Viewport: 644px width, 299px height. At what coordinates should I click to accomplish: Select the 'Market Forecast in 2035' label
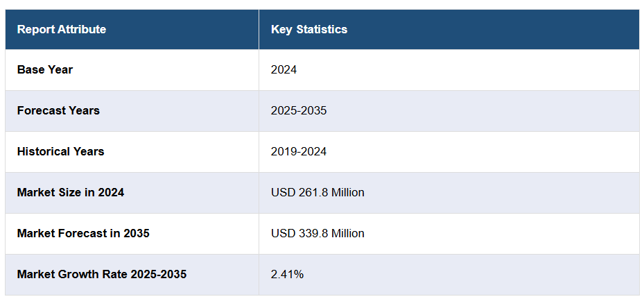(x=83, y=233)
